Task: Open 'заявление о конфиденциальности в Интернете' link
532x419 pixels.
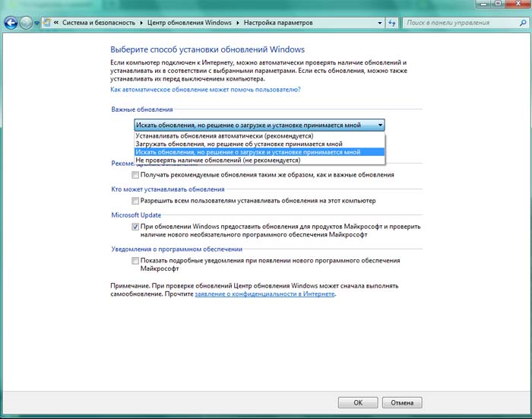Action: click(x=264, y=294)
